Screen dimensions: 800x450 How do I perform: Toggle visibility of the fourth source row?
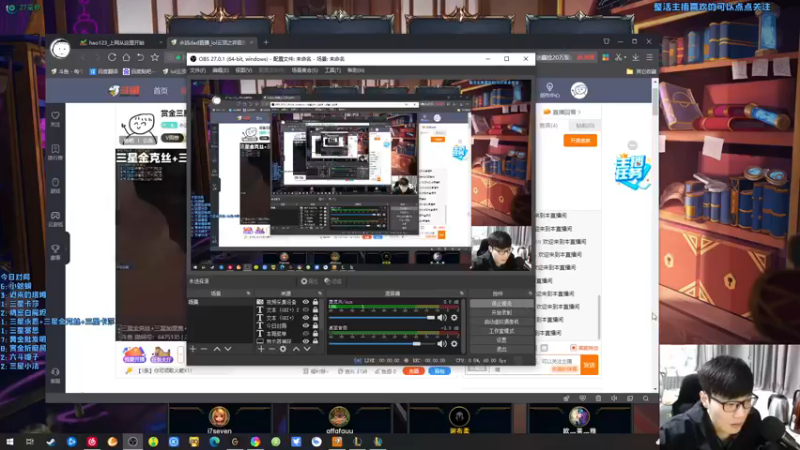coord(306,326)
